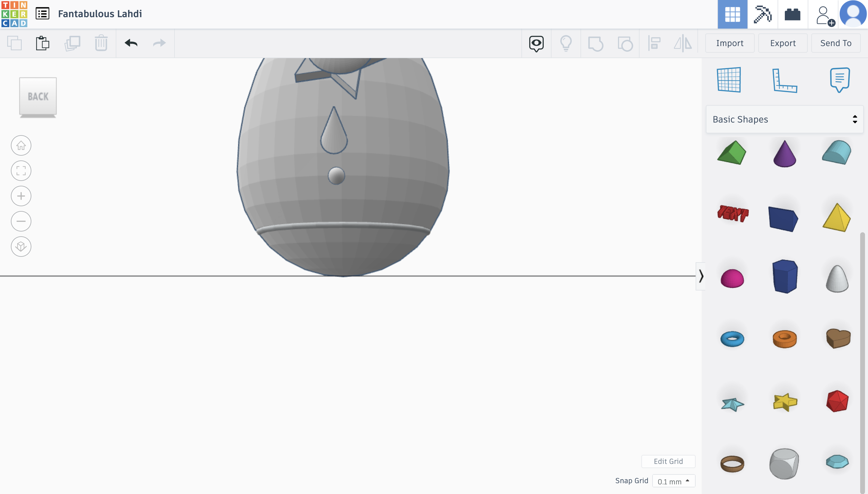Click the Notes tool in the right panel
The height and width of the screenshot is (494, 868).
tap(839, 80)
